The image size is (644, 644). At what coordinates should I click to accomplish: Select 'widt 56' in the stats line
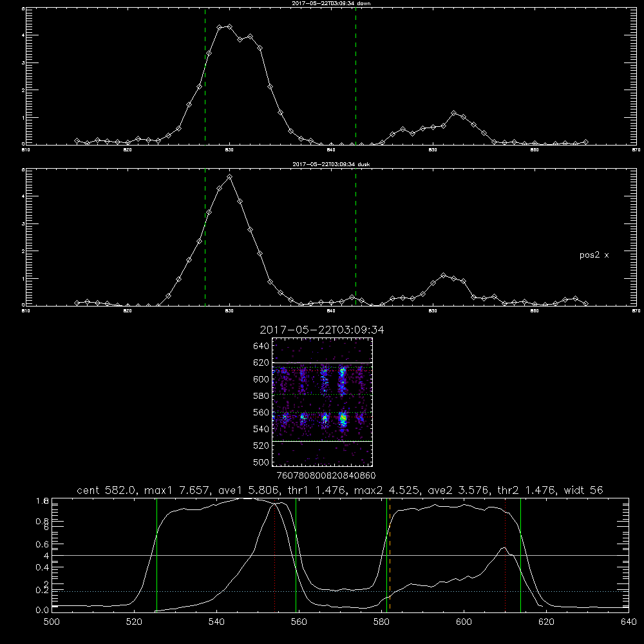coord(583,490)
